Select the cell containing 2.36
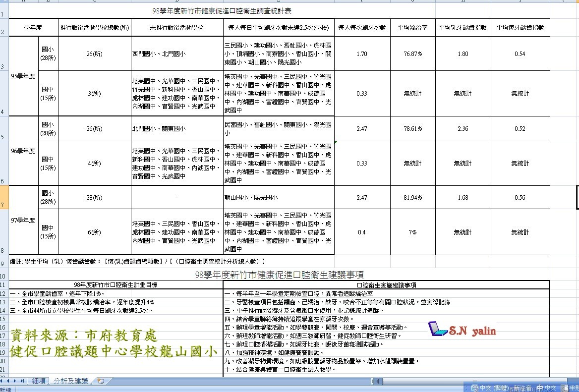This screenshot has width=579, height=392. click(x=463, y=129)
